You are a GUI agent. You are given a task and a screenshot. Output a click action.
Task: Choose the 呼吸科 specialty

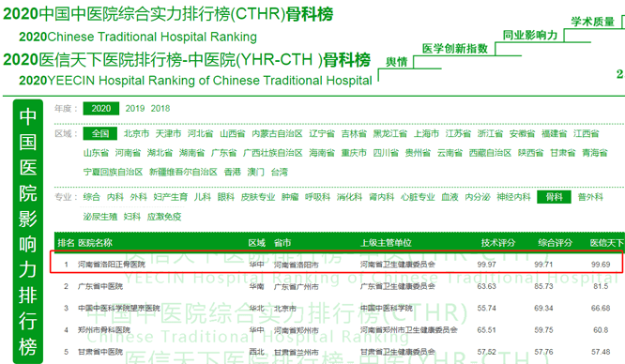pos(318,197)
